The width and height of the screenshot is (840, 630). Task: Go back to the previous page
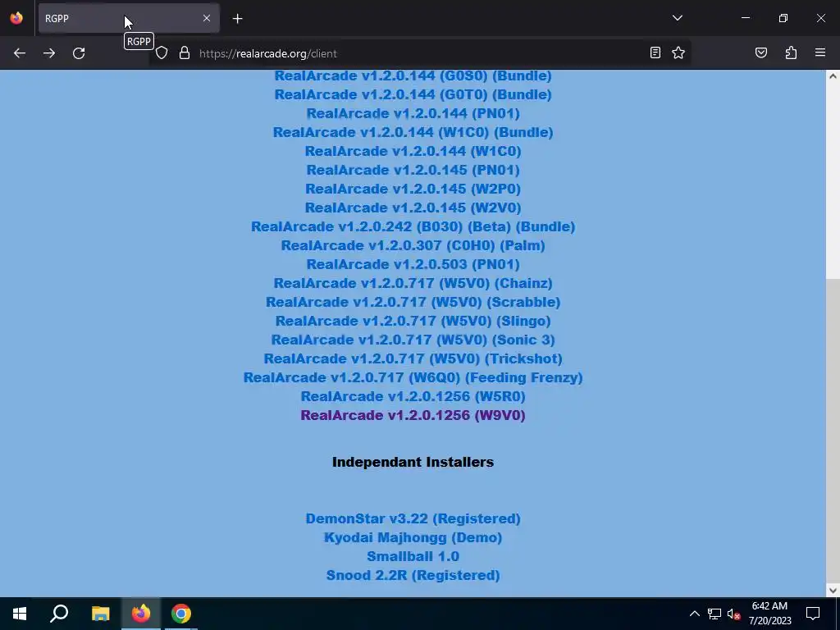click(x=20, y=53)
